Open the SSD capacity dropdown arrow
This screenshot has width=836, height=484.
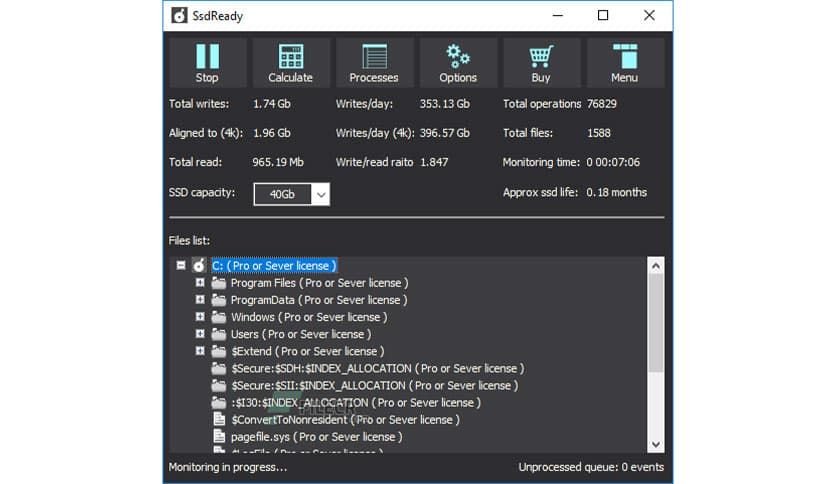[321, 195]
